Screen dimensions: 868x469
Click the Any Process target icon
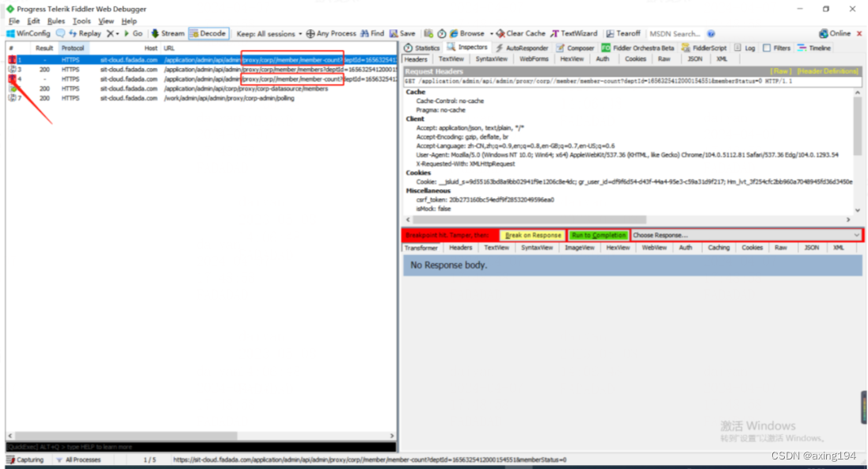[x=310, y=34]
